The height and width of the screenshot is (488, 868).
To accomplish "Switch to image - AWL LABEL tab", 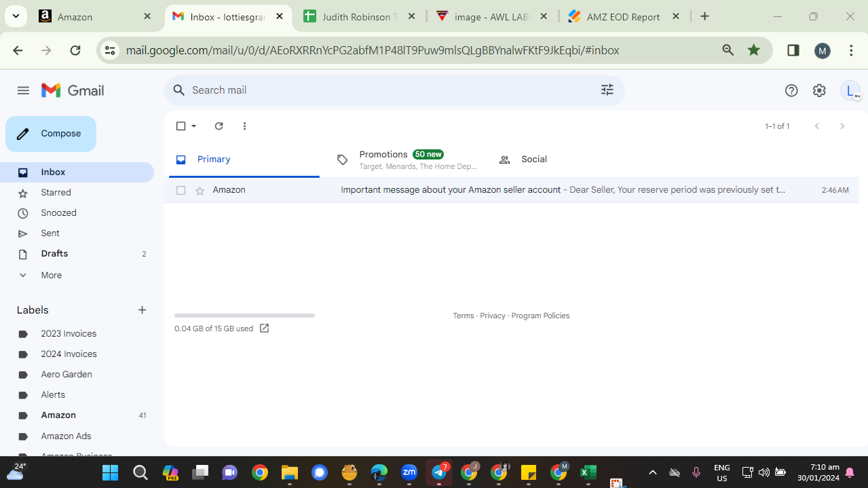I will (492, 17).
